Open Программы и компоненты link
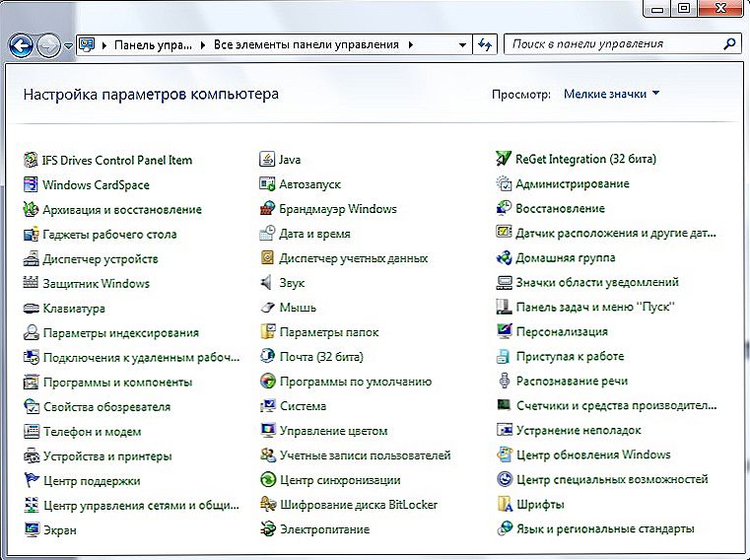The width and height of the screenshot is (750, 560). (x=117, y=383)
